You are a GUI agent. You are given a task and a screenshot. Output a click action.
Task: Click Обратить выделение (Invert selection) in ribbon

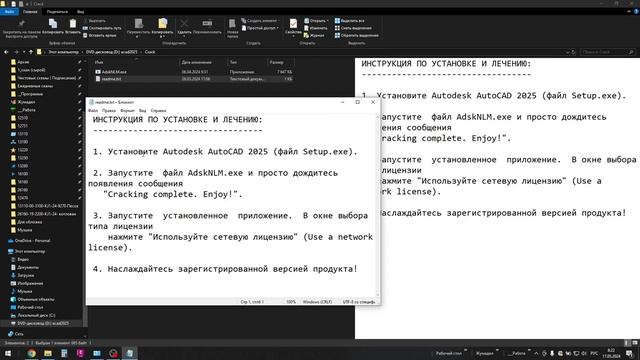(x=356, y=36)
